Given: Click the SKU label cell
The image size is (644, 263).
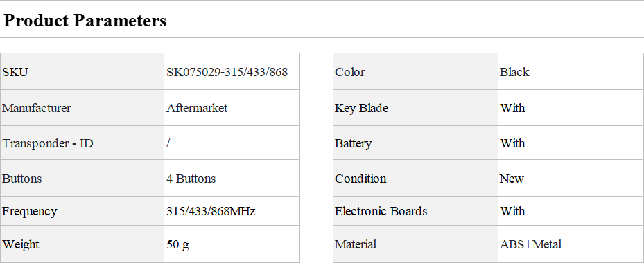Looking at the screenshot, I should [x=82, y=71].
